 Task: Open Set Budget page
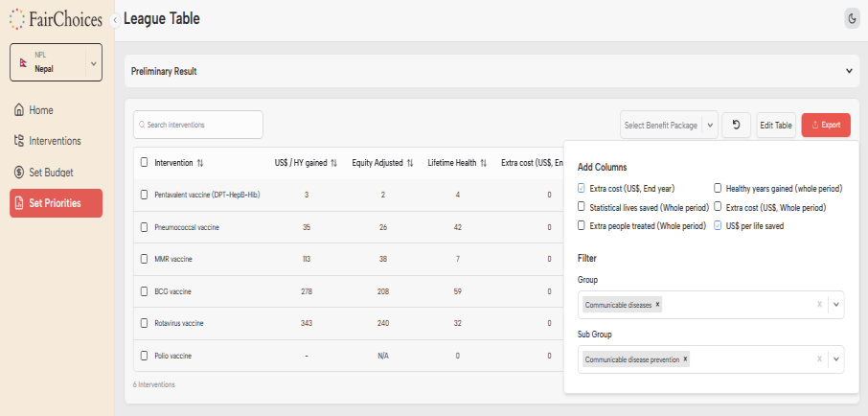point(51,173)
